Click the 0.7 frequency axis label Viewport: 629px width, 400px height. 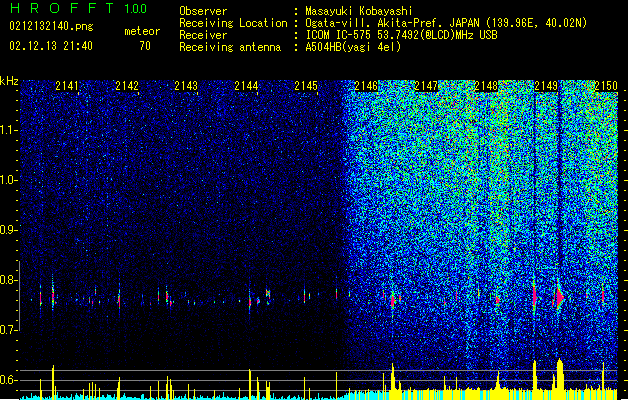point(8,330)
